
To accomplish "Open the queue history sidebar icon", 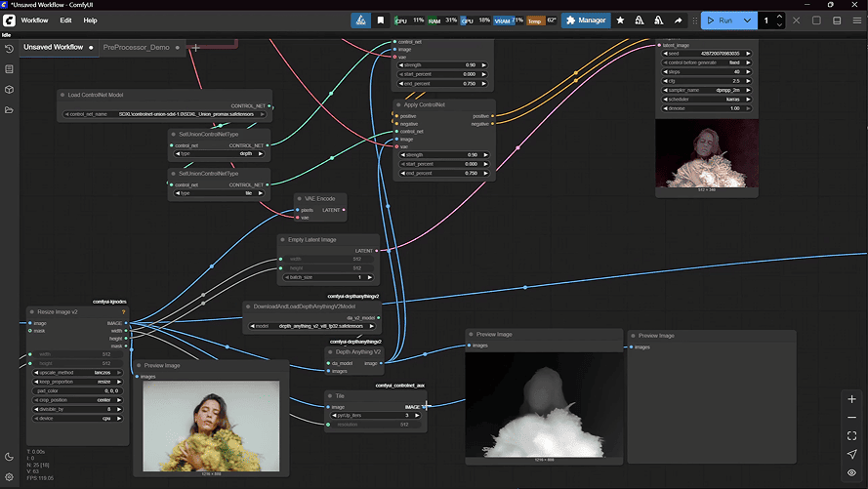I will pyautogui.click(x=9, y=48).
